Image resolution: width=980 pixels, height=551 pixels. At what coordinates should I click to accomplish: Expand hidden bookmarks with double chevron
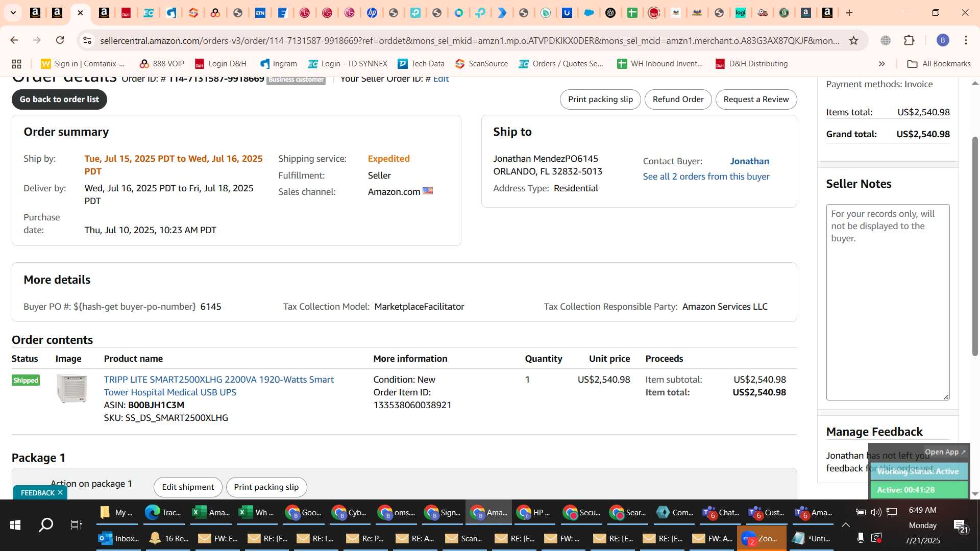[881, 64]
